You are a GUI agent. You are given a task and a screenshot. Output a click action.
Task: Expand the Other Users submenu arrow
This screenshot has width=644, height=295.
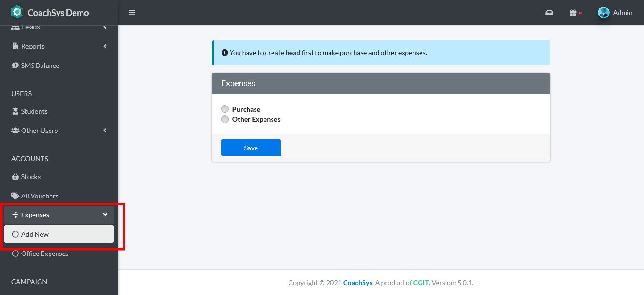tap(105, 131)
